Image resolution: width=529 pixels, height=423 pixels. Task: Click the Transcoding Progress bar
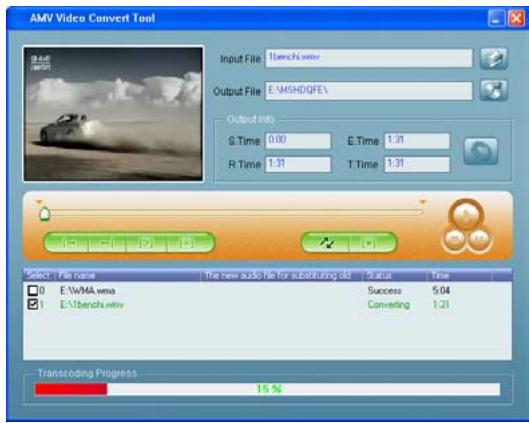click(x=267, y=389)
